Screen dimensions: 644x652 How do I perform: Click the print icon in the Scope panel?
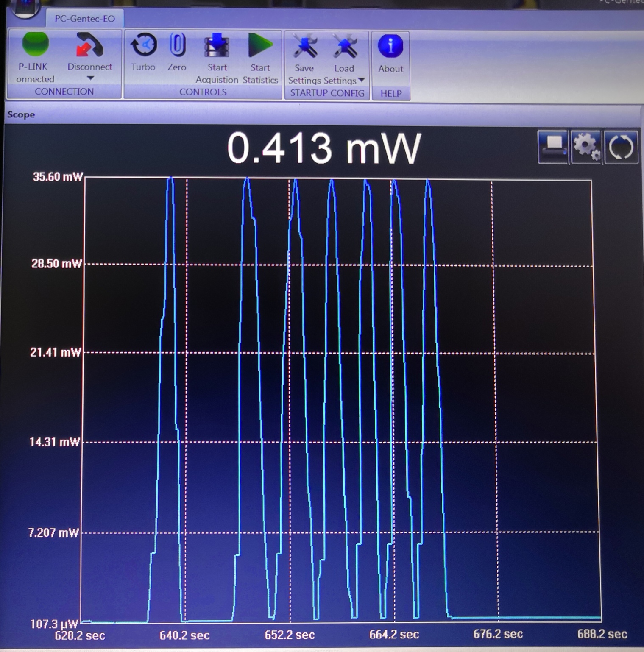pos(553,147)
